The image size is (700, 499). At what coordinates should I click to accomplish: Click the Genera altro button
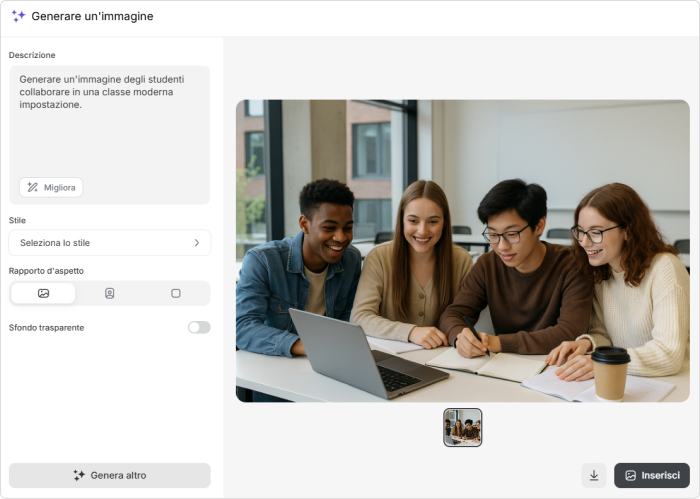tap(109, 475)
